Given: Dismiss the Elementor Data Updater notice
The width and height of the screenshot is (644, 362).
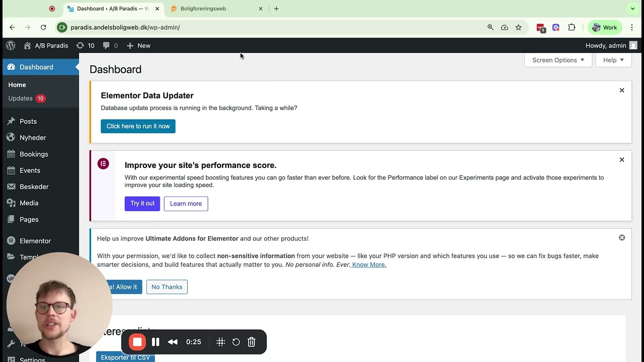Looking at the screenshot, I should pos(622,90).
